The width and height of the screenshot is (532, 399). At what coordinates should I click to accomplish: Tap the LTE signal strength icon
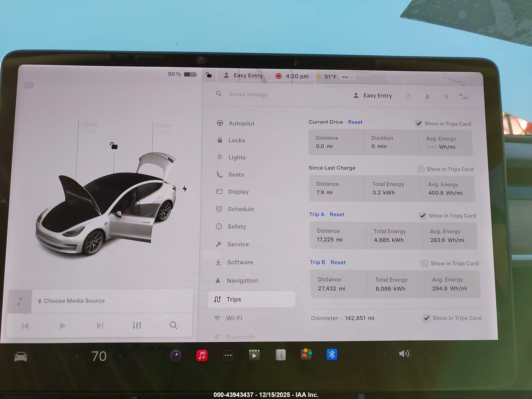pyautogui.click(x=463, y=96)
